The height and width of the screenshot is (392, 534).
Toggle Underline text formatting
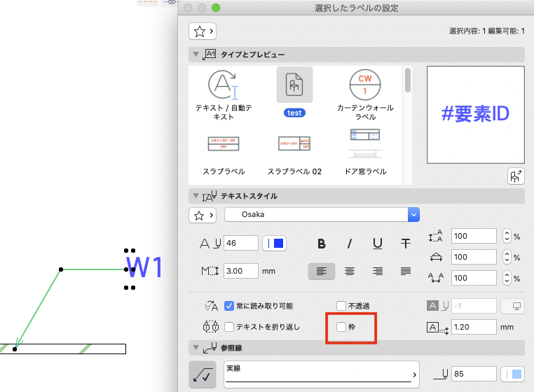(x=377, y=244)
